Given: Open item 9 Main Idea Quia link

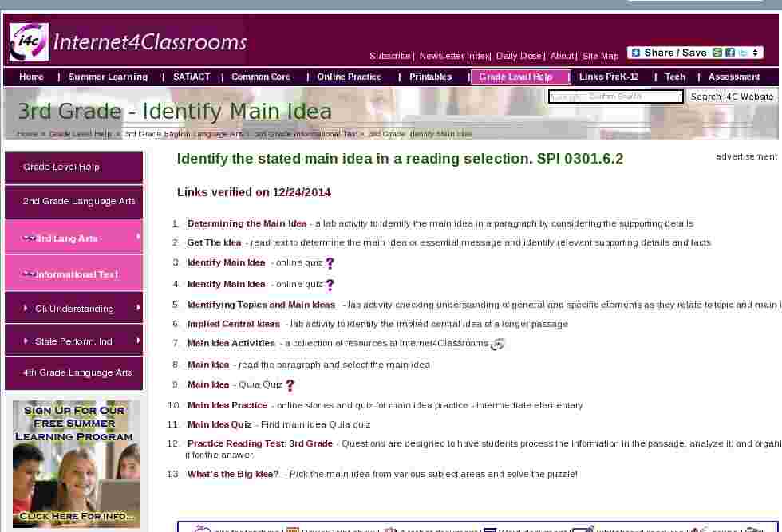Looking at the screenshot, I should click(208, 385).
